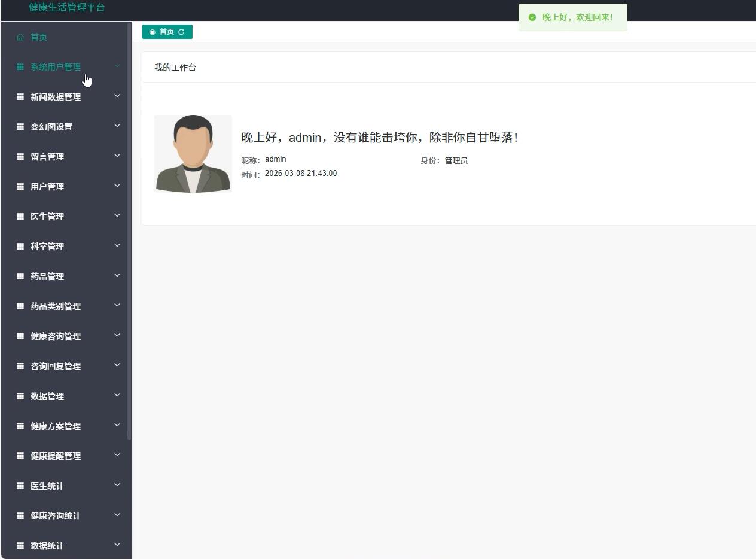
Task: Open the 新闻数据管理 menu label
Action: coord(56,97)
